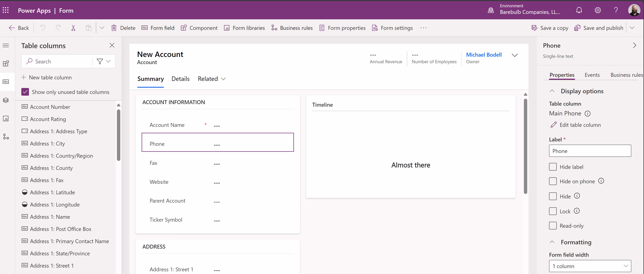Image resolution: width=644 pixels, height=274 pixels.
Task: Open the Events tab in properties pane
Action: pyautogui.click(x=592, y=75)
